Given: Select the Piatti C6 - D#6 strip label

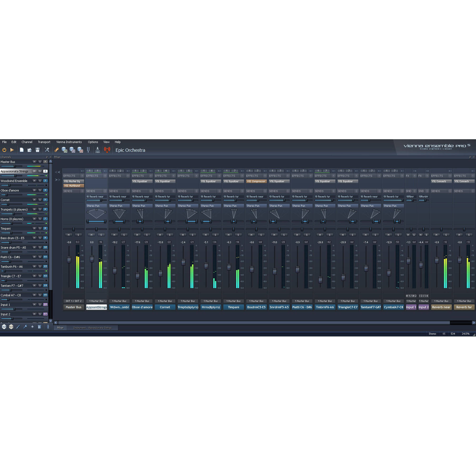Looking at the screenshot, I should click(x=302, y=307).
